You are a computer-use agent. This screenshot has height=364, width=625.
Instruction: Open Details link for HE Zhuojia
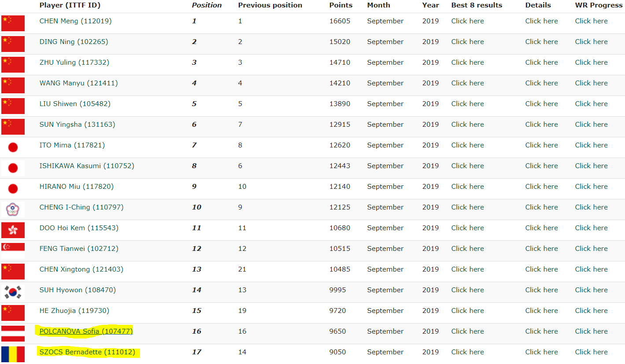(x=541, y=311)
